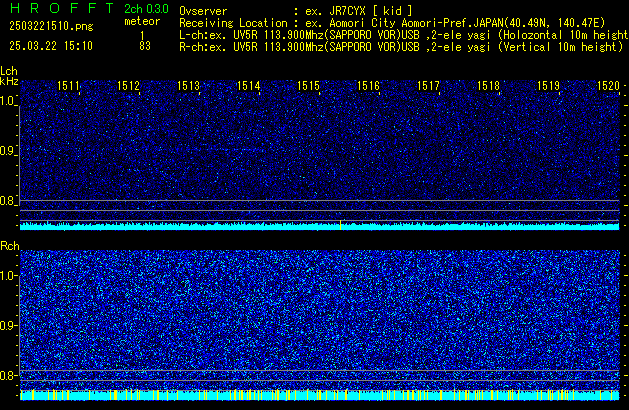Select the Lch 0.8 kHz axis label
Image resolution: width=629 pixels, height=410 pixels.
8,201
